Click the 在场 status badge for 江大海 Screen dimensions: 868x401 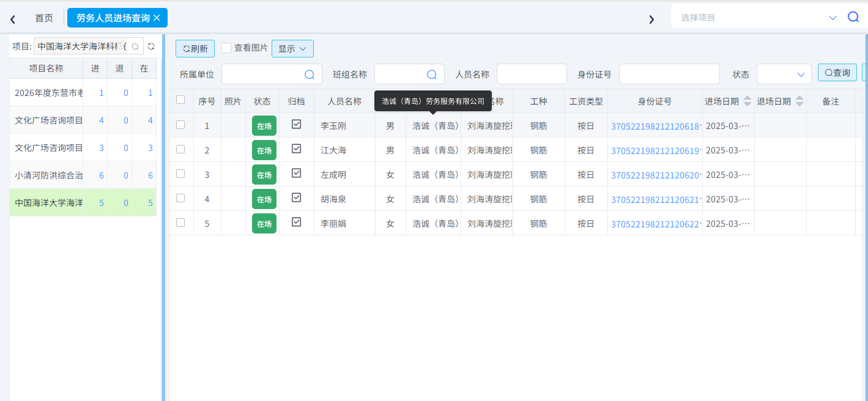pos(264,150)
